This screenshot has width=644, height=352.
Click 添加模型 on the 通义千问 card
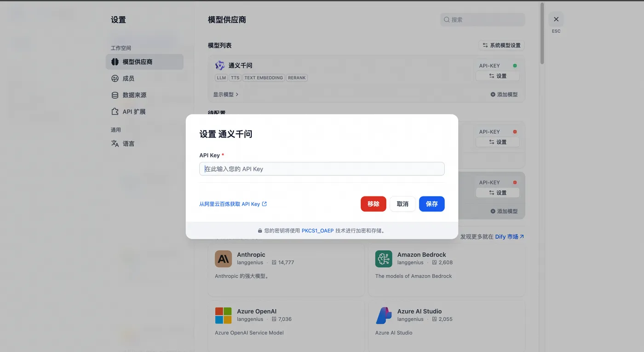click(504, 94)
